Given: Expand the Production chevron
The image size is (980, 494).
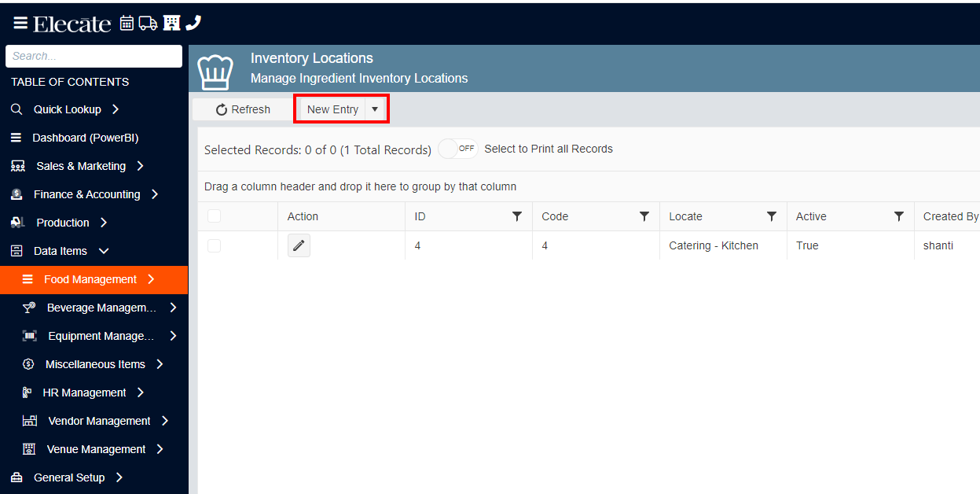Looking at the screenshot, I should point(104,223).
